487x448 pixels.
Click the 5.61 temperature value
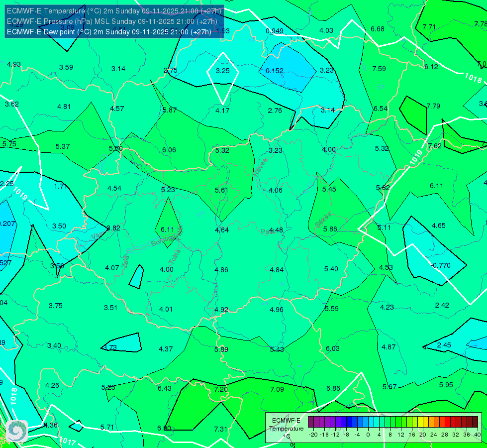[x=221, y=190]
